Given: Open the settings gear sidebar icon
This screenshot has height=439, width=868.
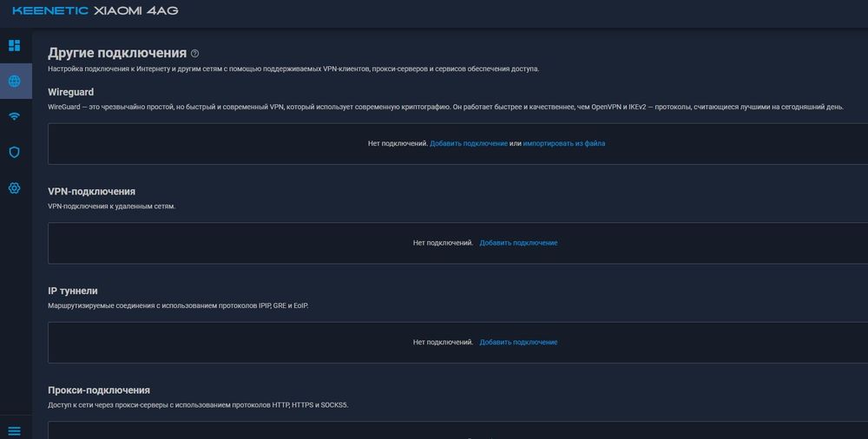Looking at the screenshot, I should (14, 187).
